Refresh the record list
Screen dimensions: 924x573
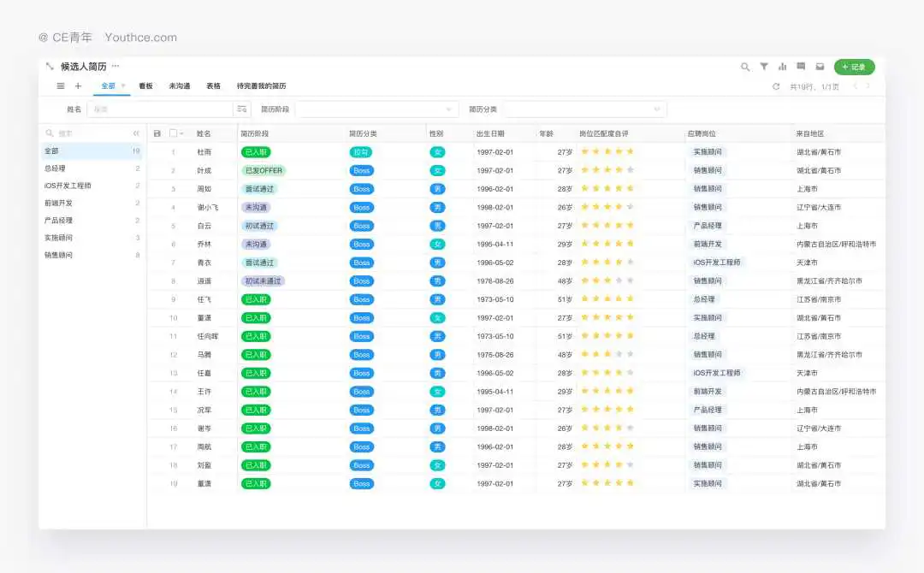pos(776,86)
